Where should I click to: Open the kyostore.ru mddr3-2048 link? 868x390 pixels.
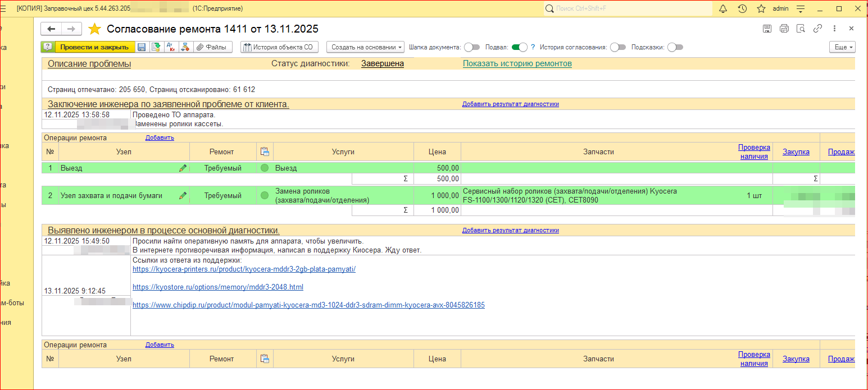[x=217, y=287]
